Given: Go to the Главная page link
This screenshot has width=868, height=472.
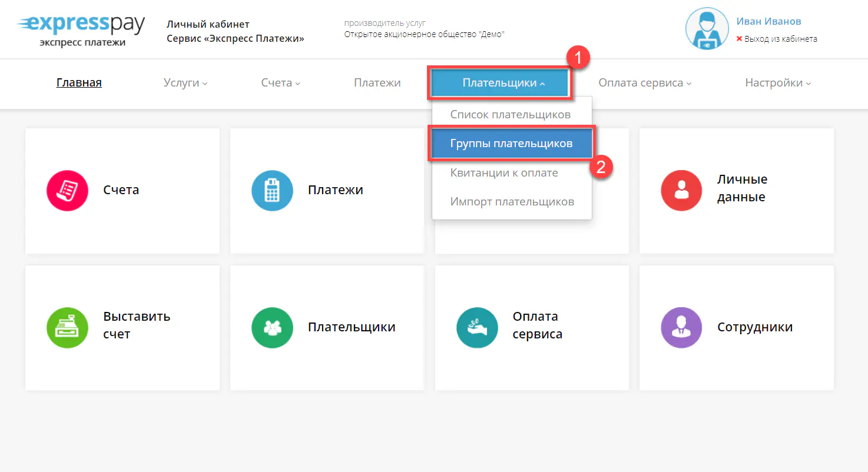Looking at the screenshot, I should pos(79,83).
